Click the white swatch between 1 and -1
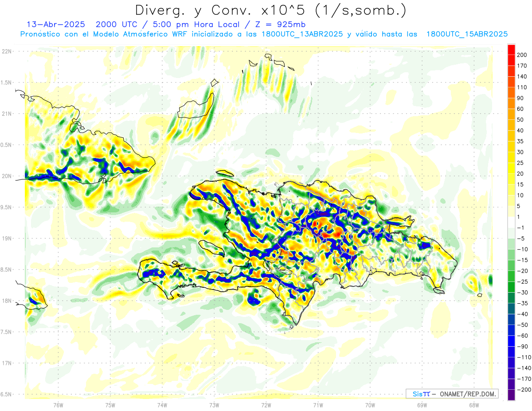This screenshot has height=411, width=532. 512,223
